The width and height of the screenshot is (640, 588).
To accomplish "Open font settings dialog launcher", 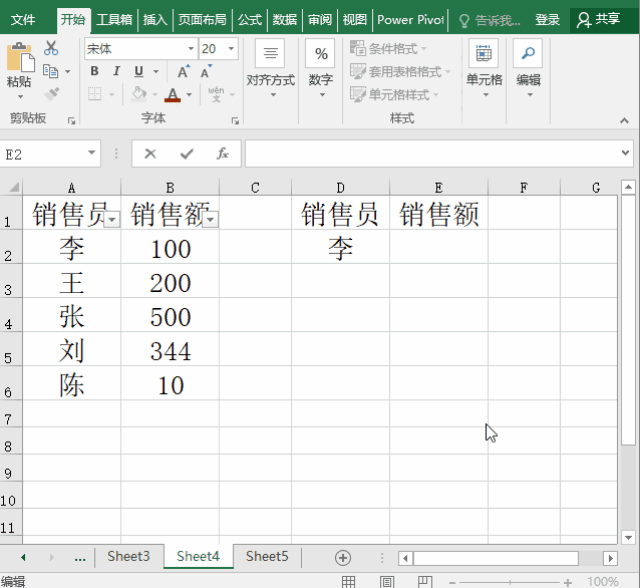I will point(235,121).
